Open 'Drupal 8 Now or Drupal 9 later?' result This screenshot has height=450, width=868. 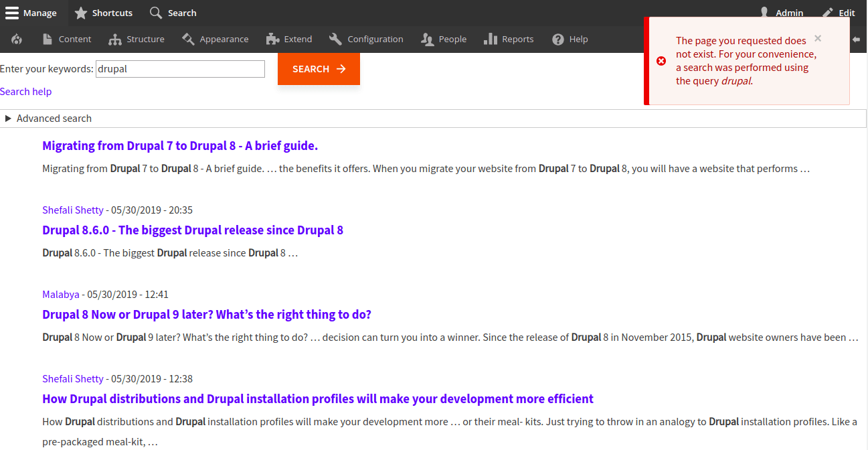coord(207,315)
